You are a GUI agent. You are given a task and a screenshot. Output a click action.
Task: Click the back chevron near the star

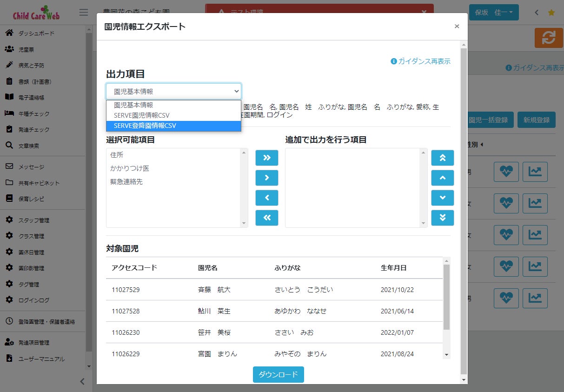point(537,13)
